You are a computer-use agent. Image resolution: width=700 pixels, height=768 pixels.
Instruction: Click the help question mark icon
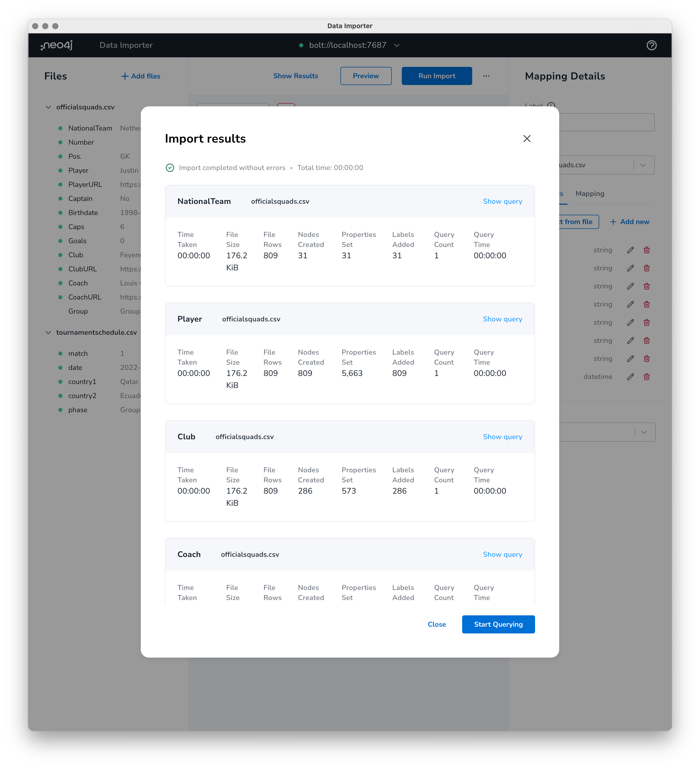tap(651, 45)
